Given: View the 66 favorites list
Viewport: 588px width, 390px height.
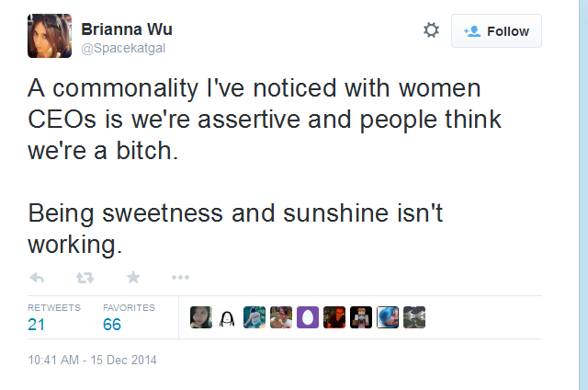Looking at the screenshot, I should (129, 317).
